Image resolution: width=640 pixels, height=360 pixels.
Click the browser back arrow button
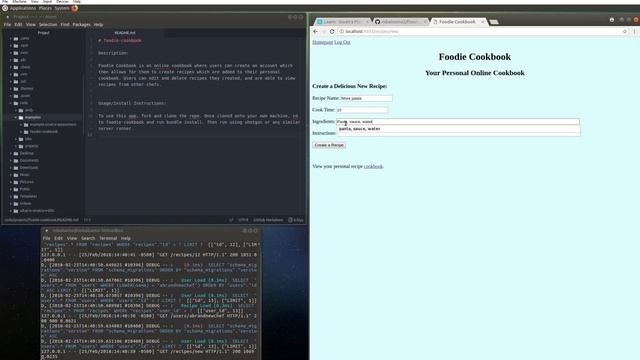tap(315, 31)
